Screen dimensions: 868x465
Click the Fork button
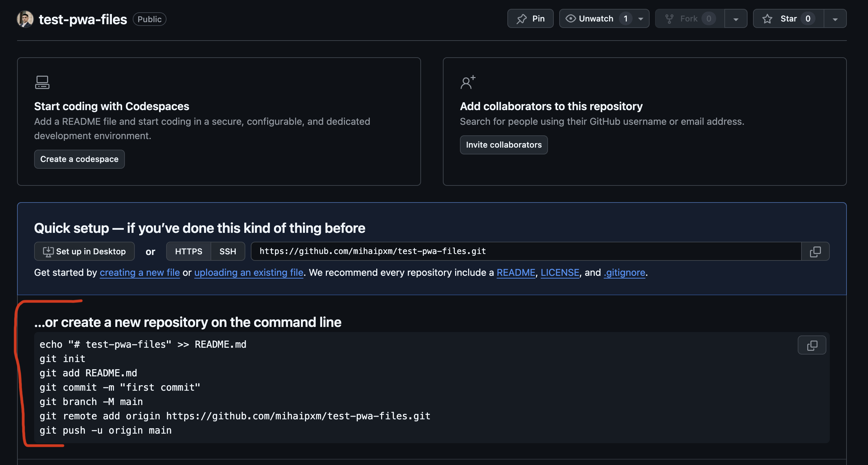click(x=690, y=18)
